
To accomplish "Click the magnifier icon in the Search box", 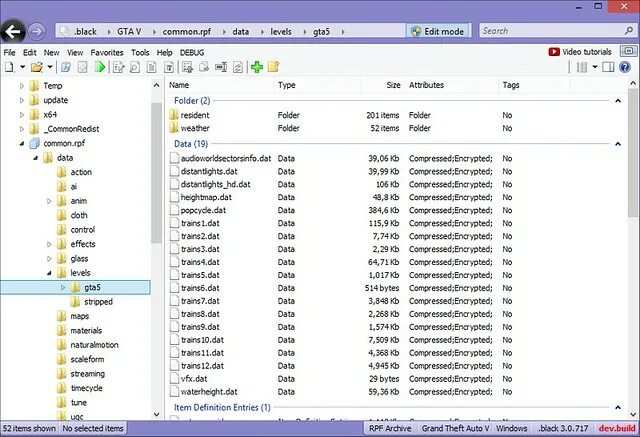I will point(629,31).
